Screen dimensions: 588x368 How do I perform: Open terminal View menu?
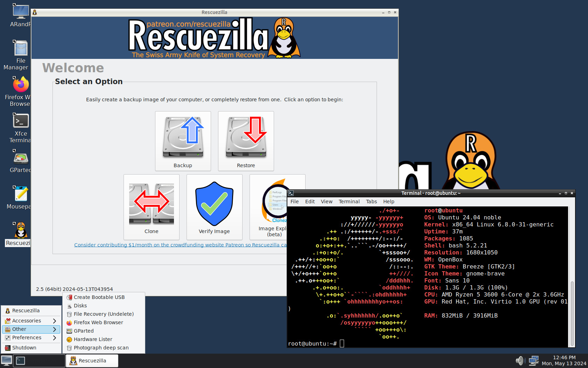coord(327,202)
